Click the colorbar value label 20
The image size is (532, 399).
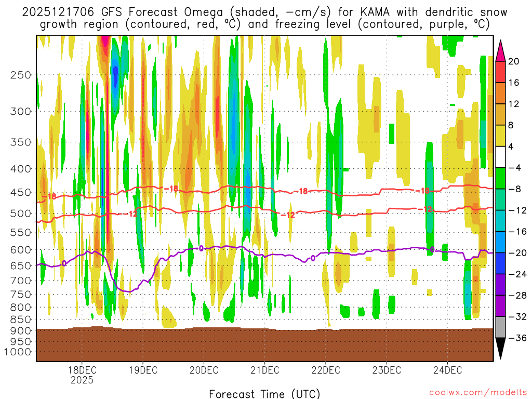point(514,61)
